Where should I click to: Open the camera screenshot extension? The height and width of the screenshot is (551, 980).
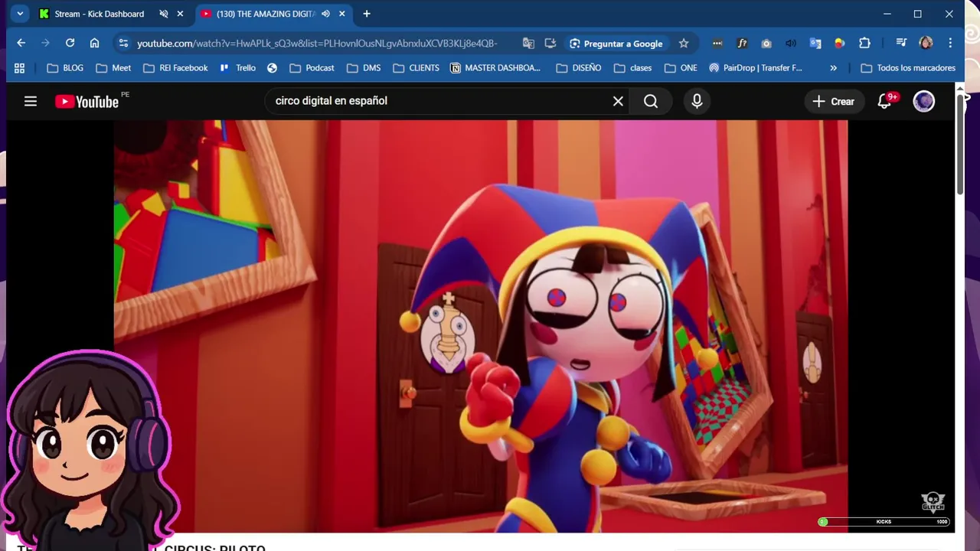coord(766,44)
